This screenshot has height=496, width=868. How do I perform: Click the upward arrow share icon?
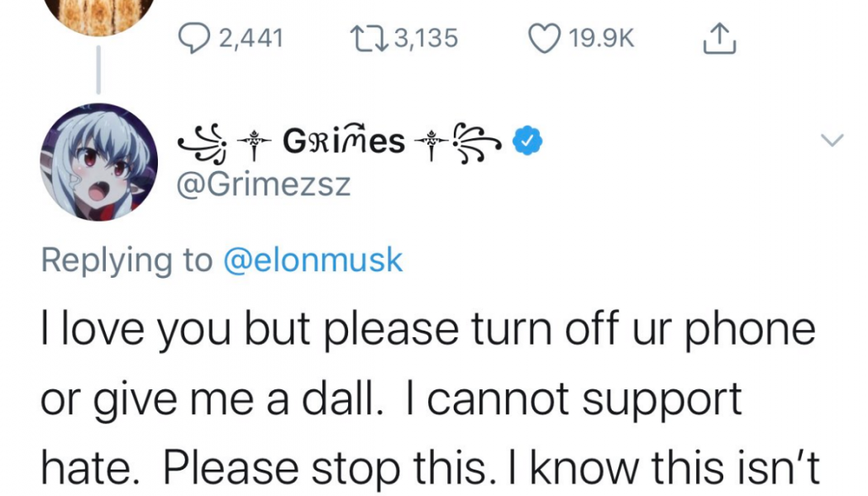pyautogui.click(x=718, y=36)
